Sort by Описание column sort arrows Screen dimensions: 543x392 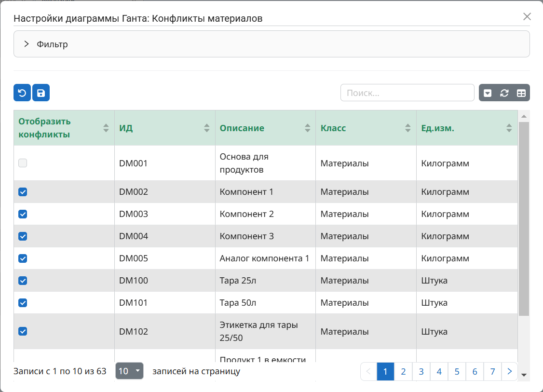coord(308,128)
